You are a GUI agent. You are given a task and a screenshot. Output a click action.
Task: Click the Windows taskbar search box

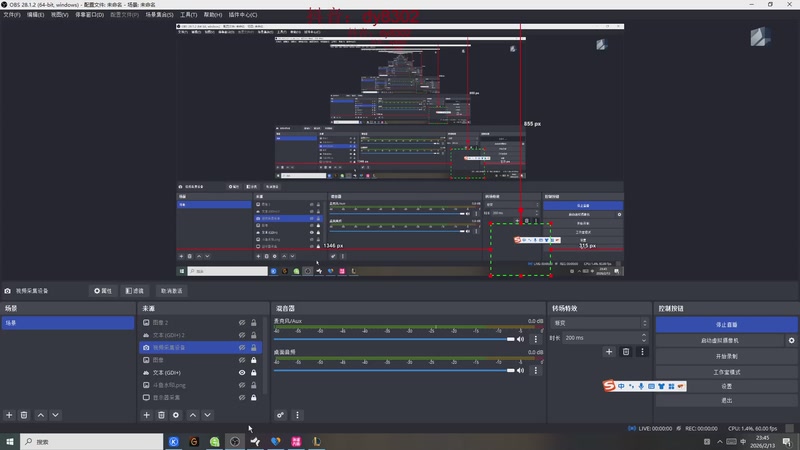tap(92, 442)
